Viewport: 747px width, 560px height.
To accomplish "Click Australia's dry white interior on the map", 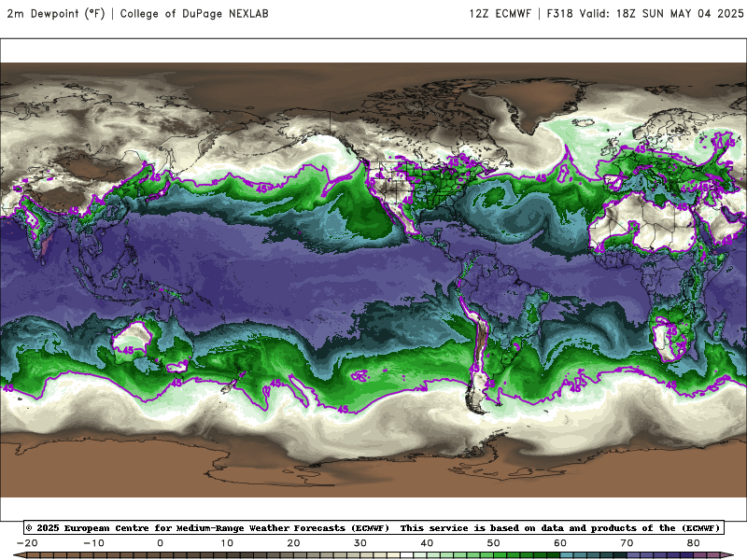I will click(134, 337).
